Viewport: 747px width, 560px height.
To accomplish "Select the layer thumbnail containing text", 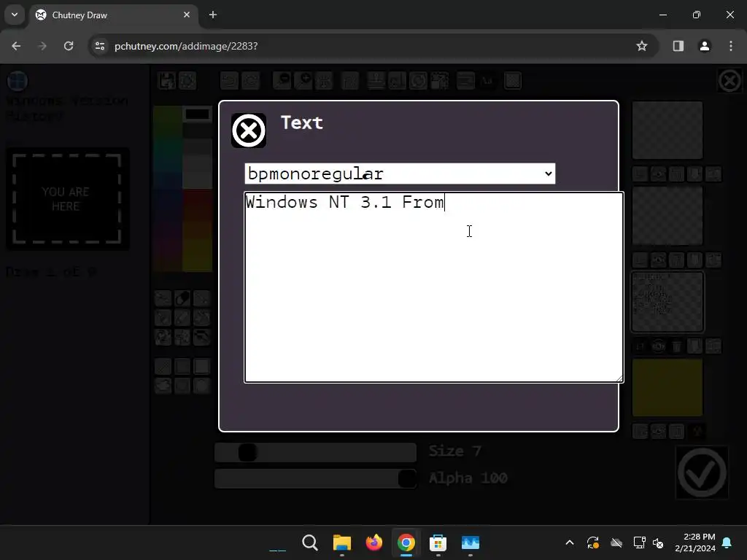I will click(x=667, y=302).
